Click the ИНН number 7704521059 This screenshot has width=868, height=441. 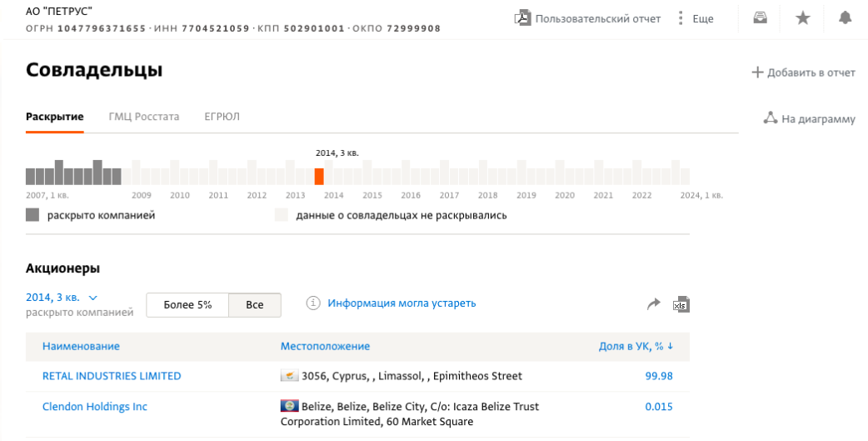click(216, 28)
